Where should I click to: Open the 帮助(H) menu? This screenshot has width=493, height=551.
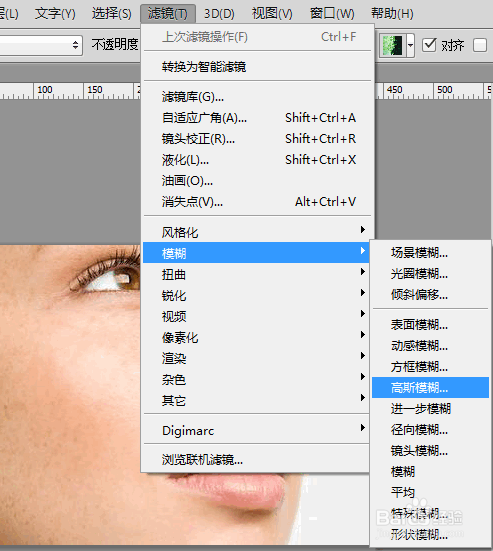(x=393, y=14)
